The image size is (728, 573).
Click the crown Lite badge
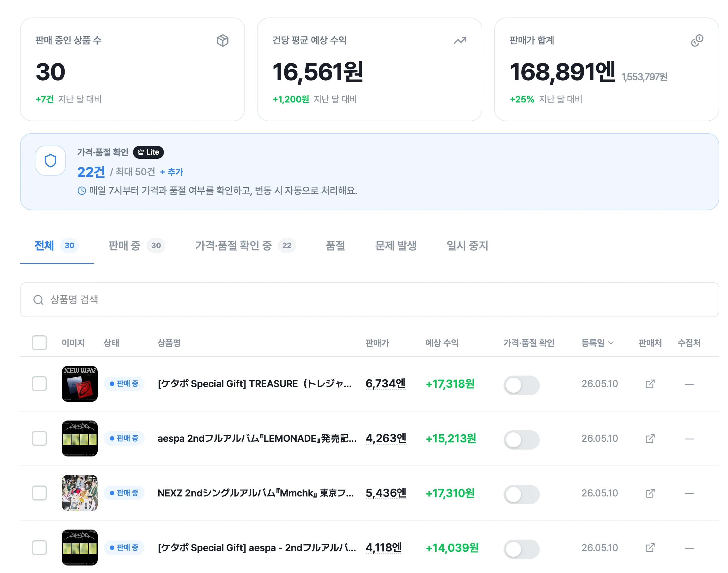[148, 152]
